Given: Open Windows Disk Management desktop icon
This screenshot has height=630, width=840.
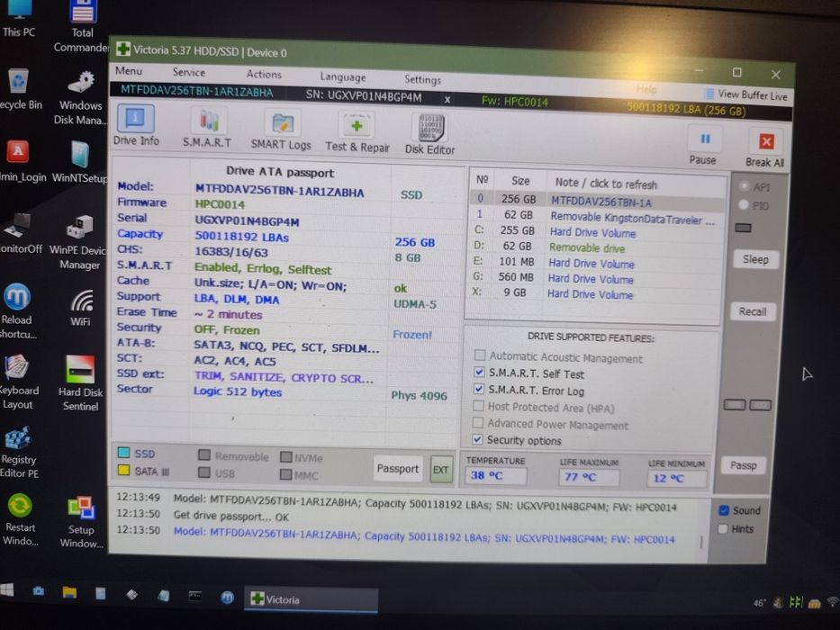Looking at the screenshot, I should point(81,97).
